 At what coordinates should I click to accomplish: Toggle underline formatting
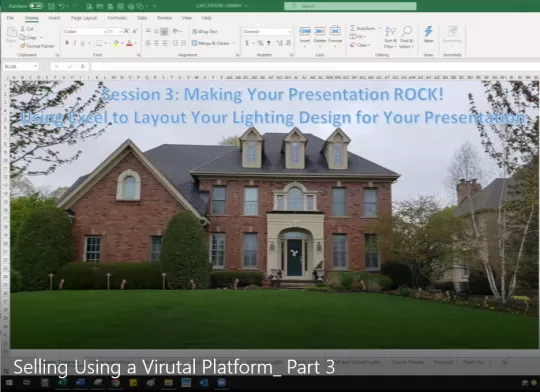pos(82,43)
